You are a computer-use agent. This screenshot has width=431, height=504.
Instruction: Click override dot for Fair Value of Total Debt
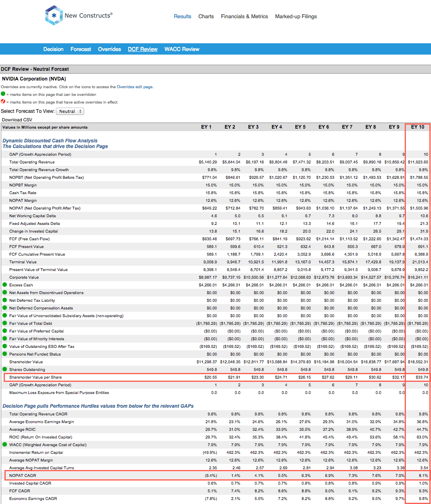5,323
